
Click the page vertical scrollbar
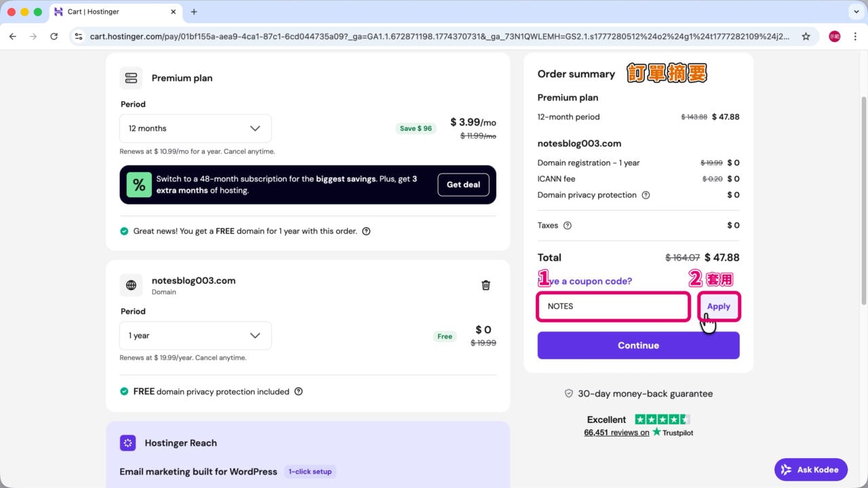click(x=863, y=200)
